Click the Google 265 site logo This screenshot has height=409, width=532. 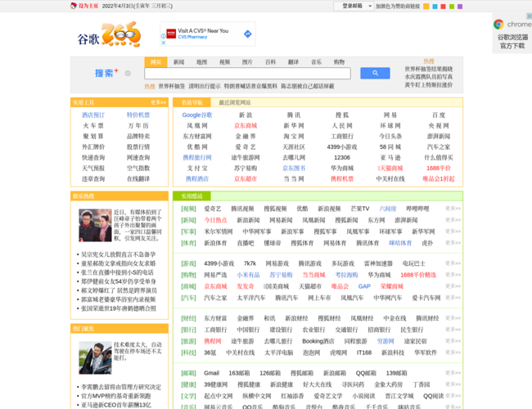[x=109, y=34]
